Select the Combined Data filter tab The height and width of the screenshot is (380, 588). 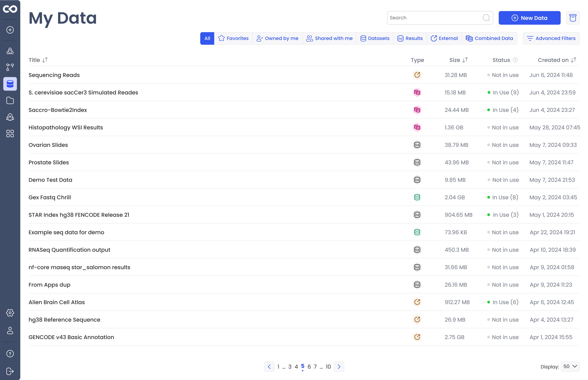coord(489,38)
